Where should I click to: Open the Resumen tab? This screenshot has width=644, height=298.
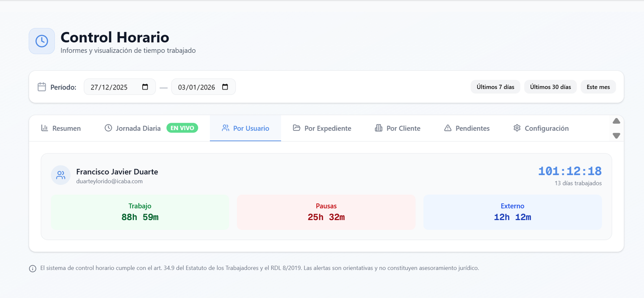[x=61, y=128]
